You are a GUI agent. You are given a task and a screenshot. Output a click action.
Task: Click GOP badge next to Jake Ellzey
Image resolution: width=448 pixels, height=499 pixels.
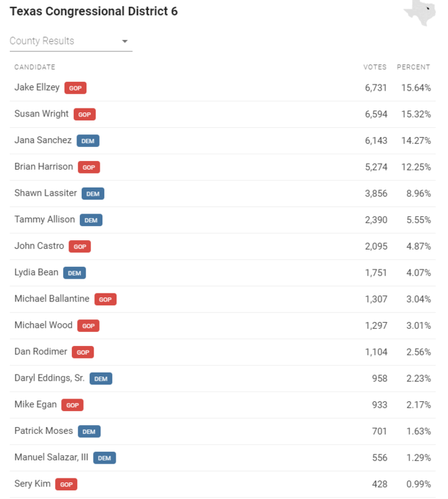(x=75, y=88)
